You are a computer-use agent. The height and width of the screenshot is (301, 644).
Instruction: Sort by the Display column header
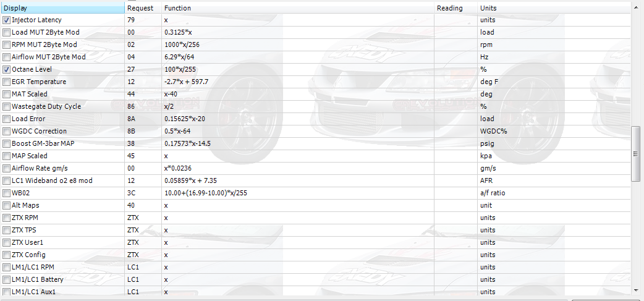(x=62, y=8)
